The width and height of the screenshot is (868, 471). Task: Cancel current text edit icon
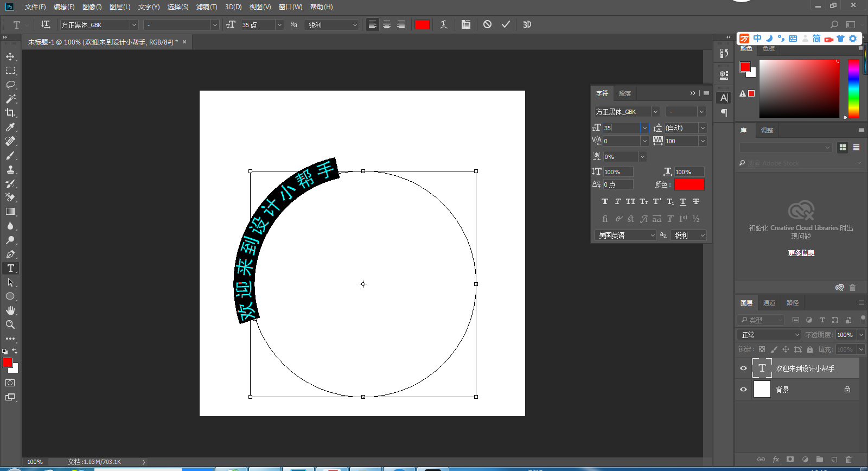pos(487,24)
